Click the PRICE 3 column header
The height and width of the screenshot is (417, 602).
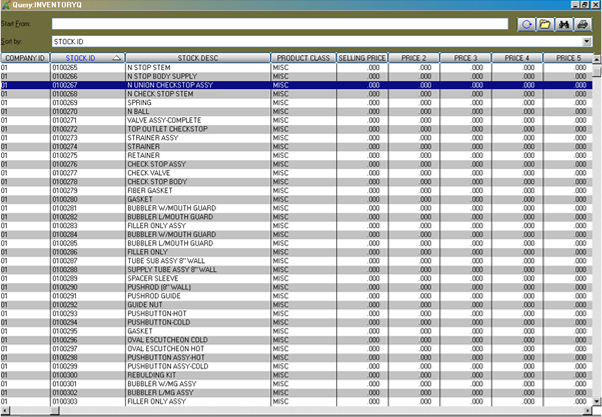click(x=466, y=59)
